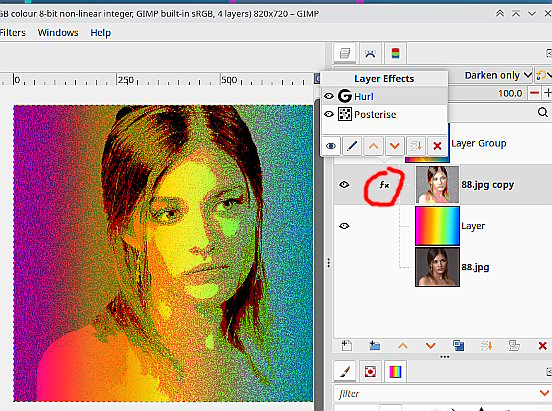Open the Windows menu
552x411 pixels.
tap(58, 32)
